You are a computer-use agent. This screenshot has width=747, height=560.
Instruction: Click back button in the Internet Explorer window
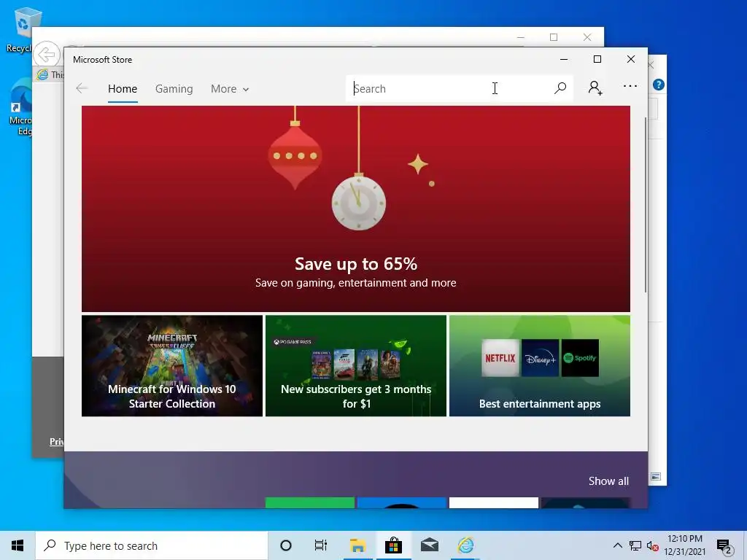(46, 55)
